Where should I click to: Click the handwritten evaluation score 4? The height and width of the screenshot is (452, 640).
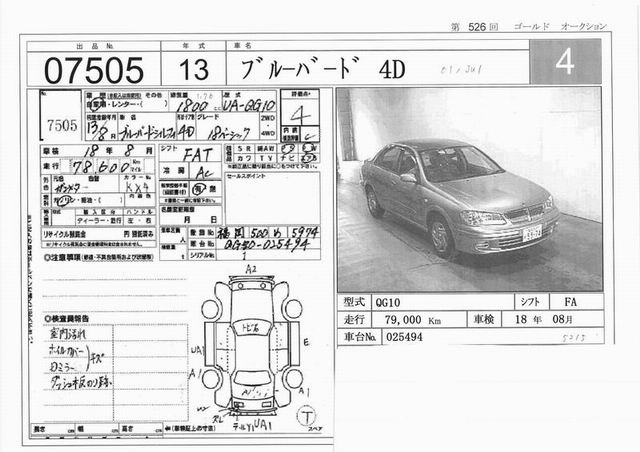(x=300, y=115)
